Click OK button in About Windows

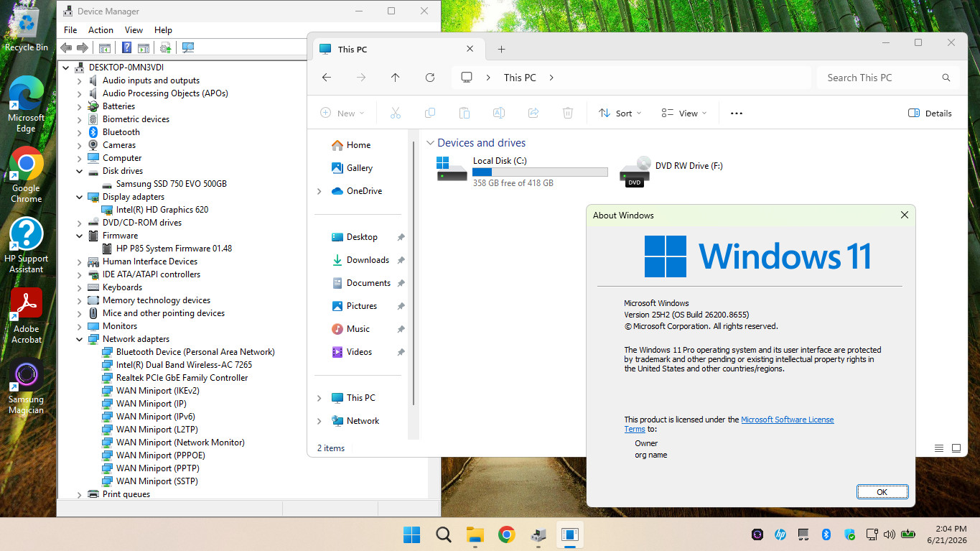(x=882, y=492)
